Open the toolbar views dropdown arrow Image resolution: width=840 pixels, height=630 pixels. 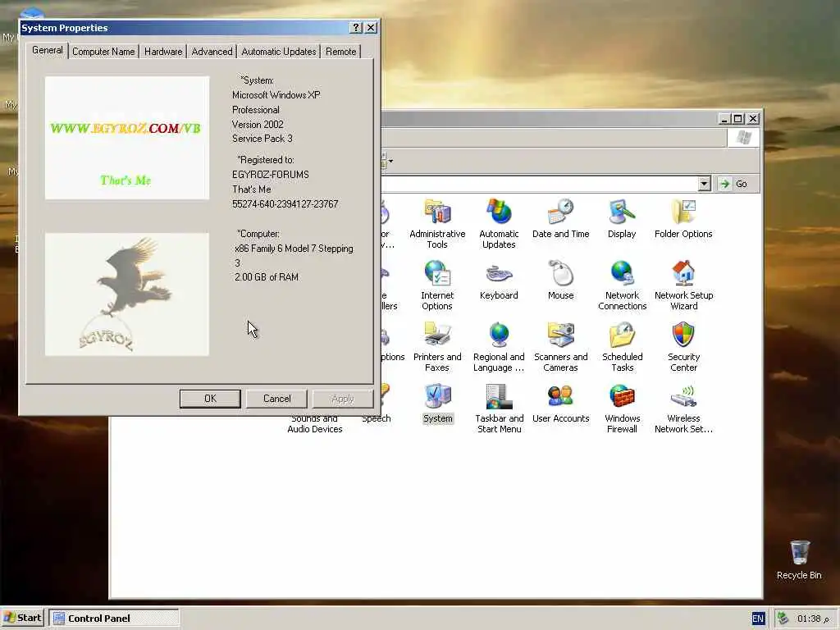(391, 161)
